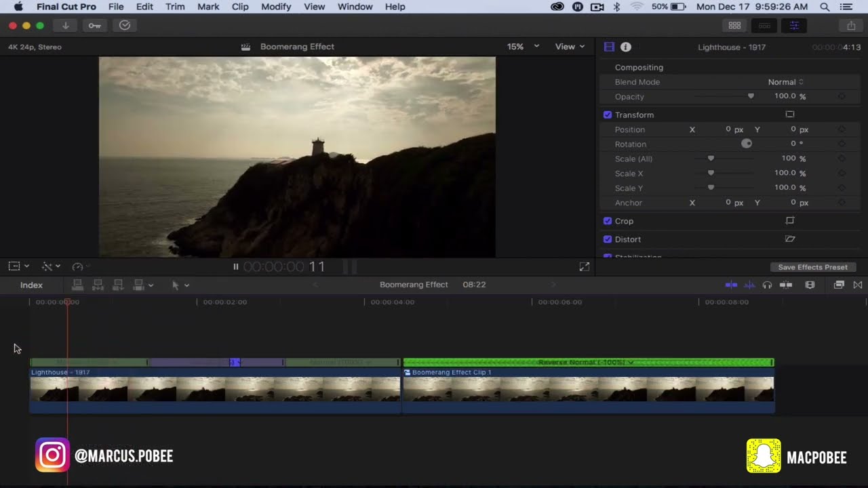Toggle the Inspector sliders icon
868x488 pixels.
coord(794,26)
